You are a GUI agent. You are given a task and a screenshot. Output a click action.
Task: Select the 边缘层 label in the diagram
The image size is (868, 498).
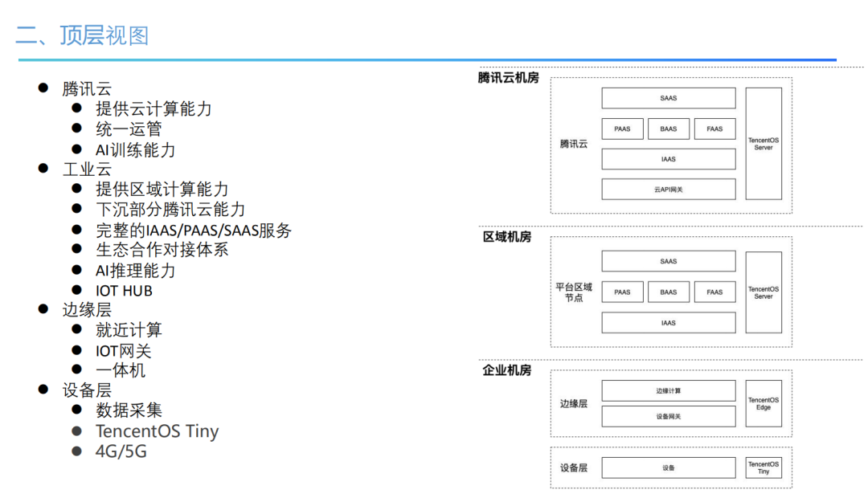coord(574,403)
